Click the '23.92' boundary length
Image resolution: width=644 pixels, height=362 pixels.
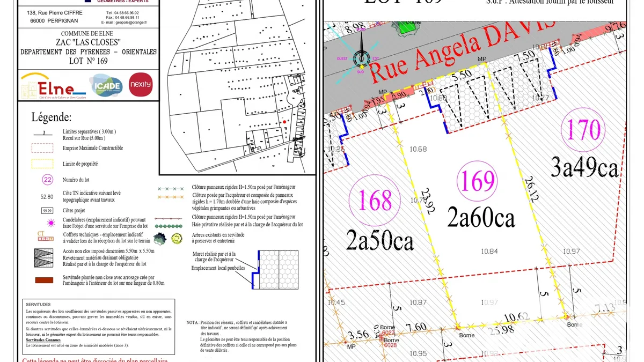(x=427, y=201)
